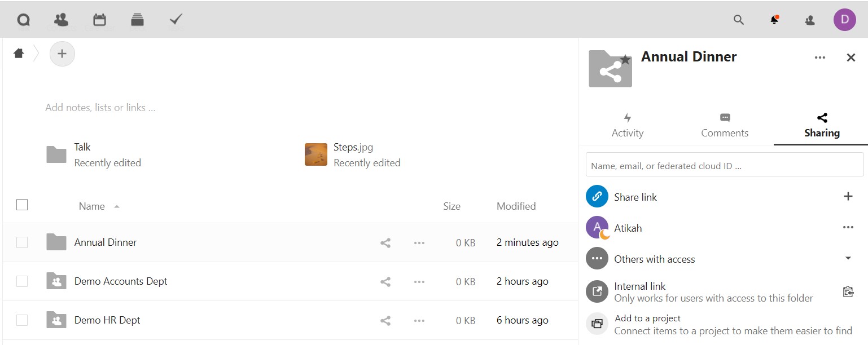Click the new file plus button
The height and width of the screenshot is (345, 868).
[62, 54]
